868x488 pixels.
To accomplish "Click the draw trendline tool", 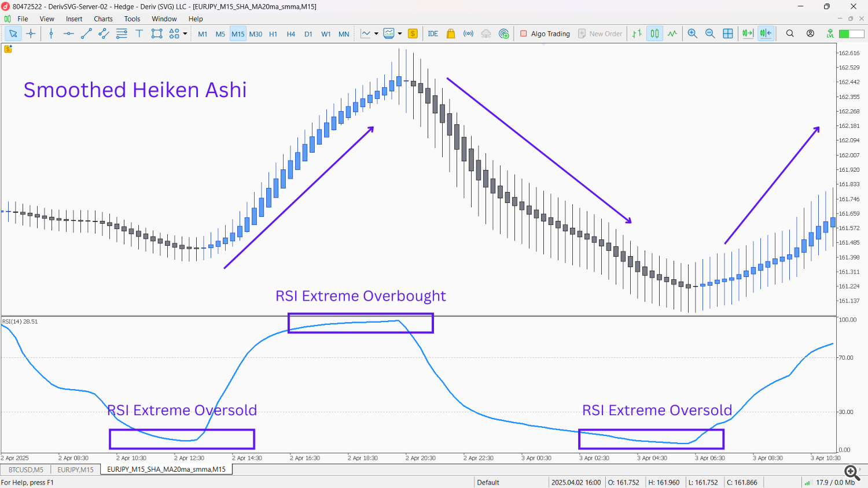I will coord(86,34).
